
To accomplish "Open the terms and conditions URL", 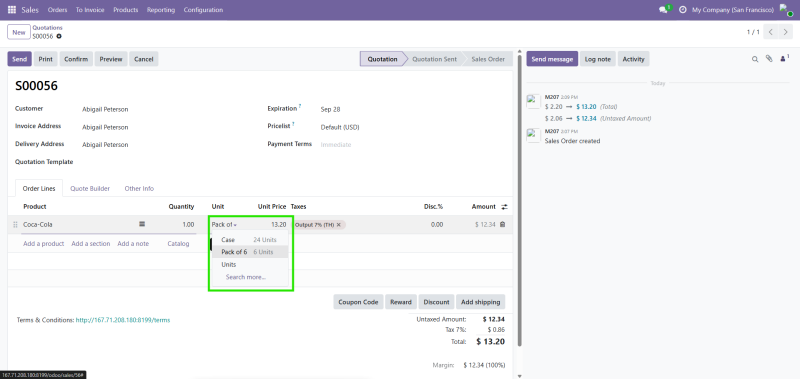I will pos(123,320).
